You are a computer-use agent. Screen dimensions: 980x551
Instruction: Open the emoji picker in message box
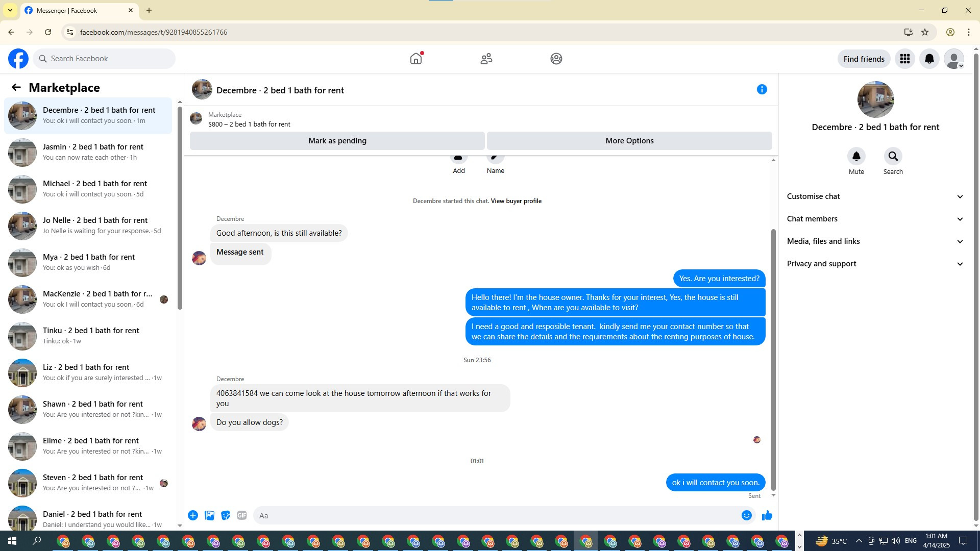[746, 515]
